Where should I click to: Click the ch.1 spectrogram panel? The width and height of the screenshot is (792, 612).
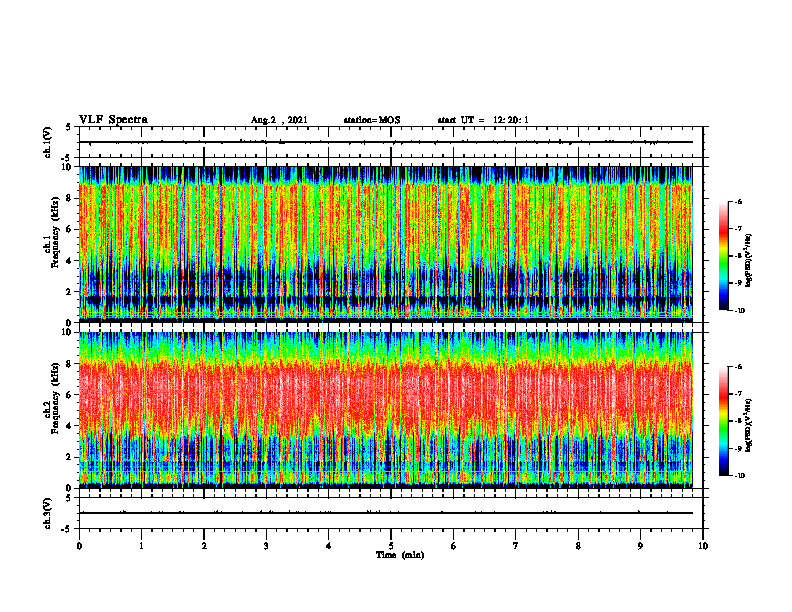(386, 244)
